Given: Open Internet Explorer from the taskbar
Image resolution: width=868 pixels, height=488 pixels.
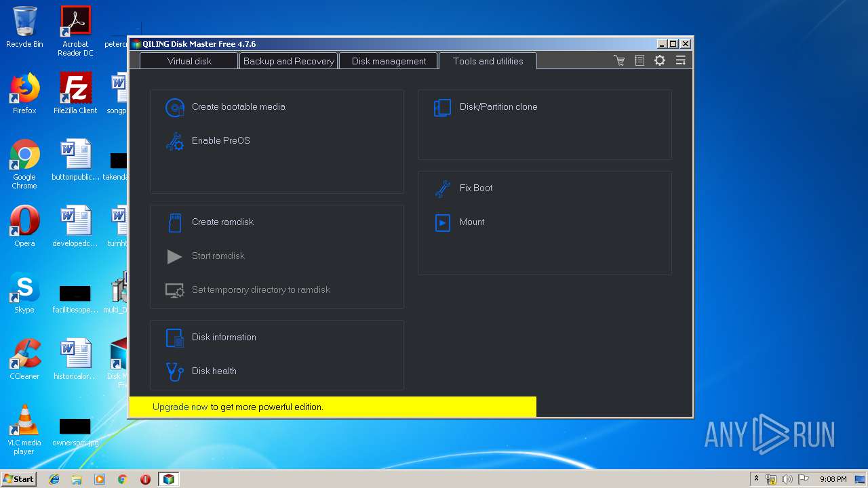Looking at the screenshot, I should [54, 479].
